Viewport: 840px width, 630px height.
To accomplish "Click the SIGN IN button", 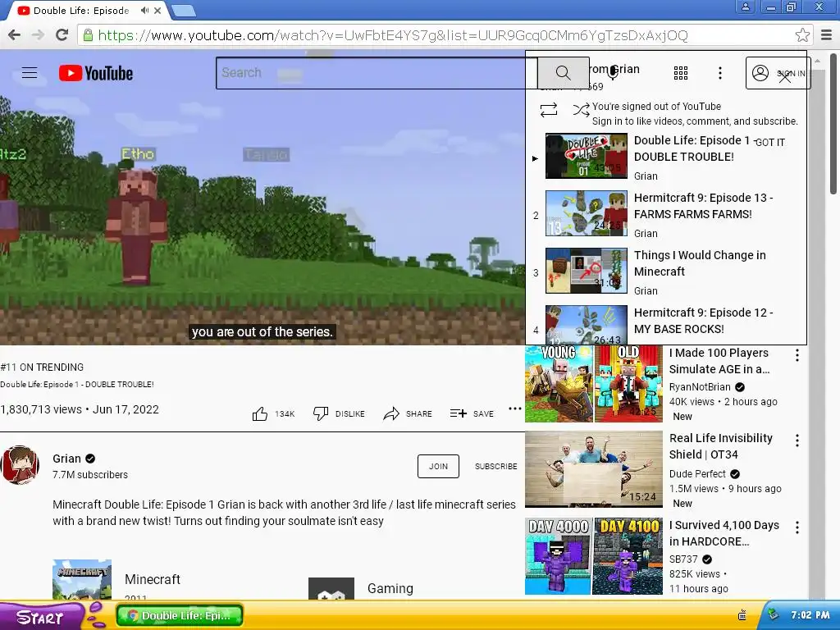I will 778,73.
